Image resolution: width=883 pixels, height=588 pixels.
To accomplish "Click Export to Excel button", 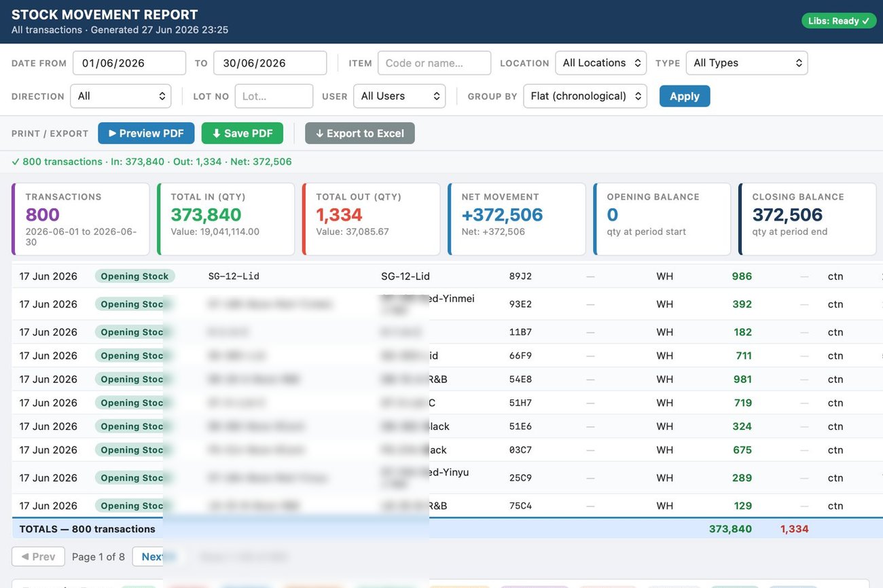I will pos(360,133).
